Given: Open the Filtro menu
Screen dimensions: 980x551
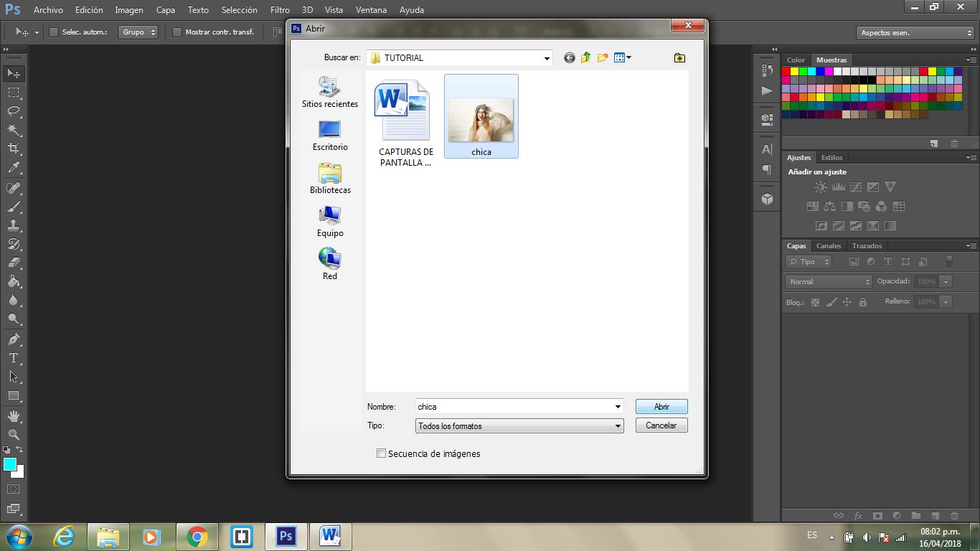Looking at the screenshot, I should [280, 10].
